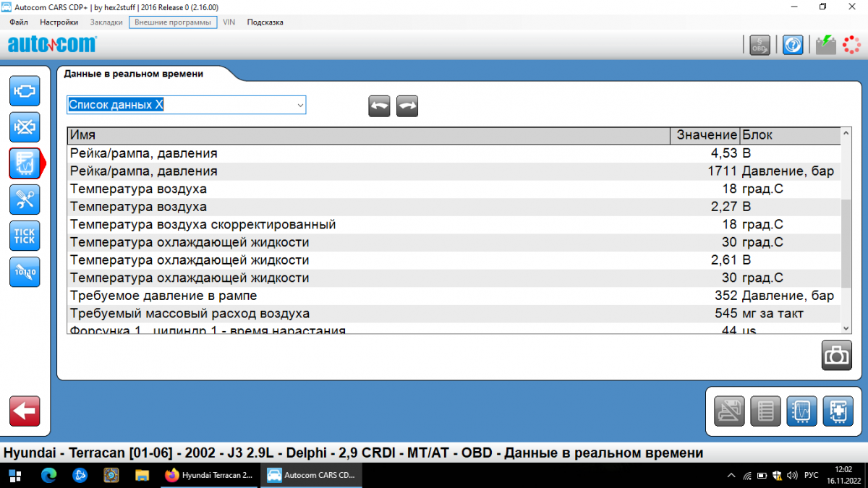Image resolution: width=868 pixels, height=488 pixels.
Task: Click the autocom logo
Action: tap(51, 45)
